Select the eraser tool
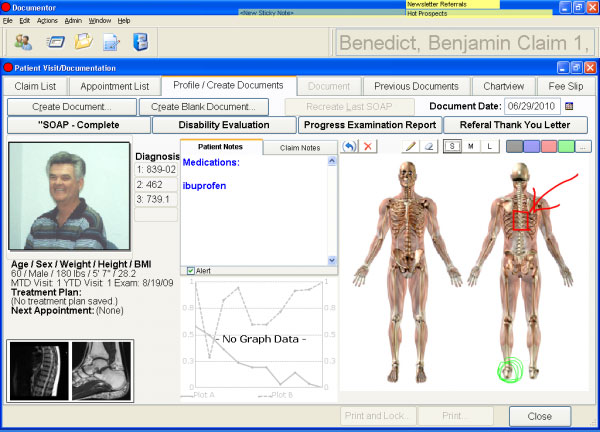This screenshot has height=432, width=600. [x=429, y=146]
